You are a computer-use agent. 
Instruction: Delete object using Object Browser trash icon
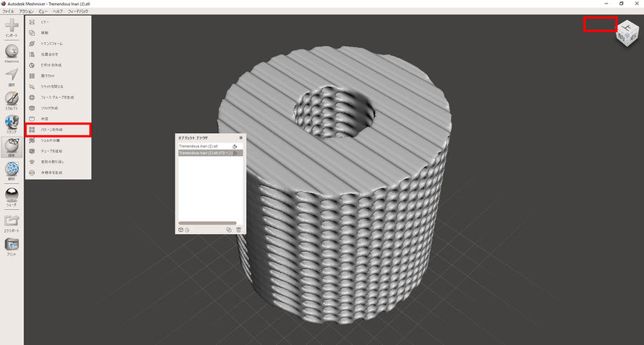pos(239,230)
